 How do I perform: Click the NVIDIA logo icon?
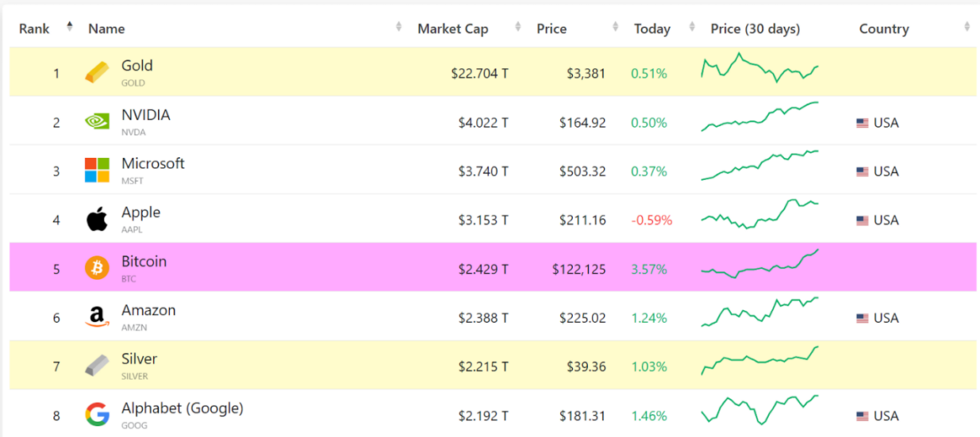pyautogui.click(x=97, y=122)
